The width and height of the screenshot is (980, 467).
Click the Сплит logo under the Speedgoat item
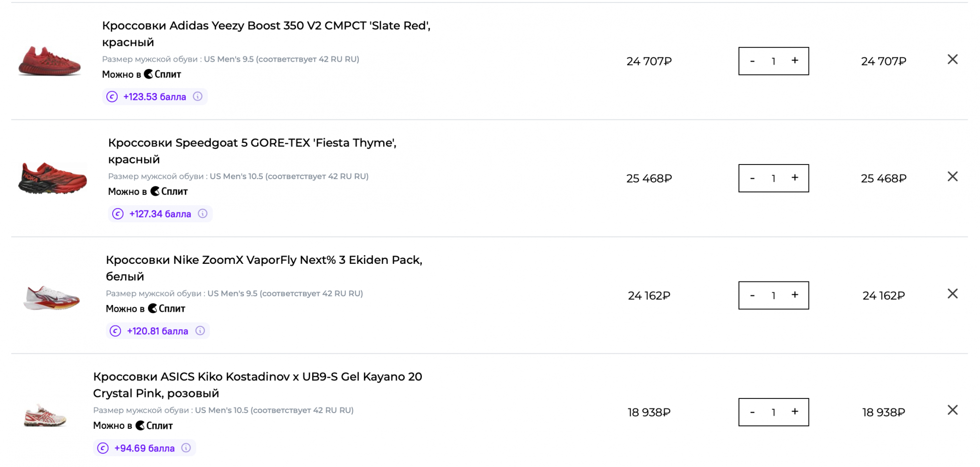point(169,191)
